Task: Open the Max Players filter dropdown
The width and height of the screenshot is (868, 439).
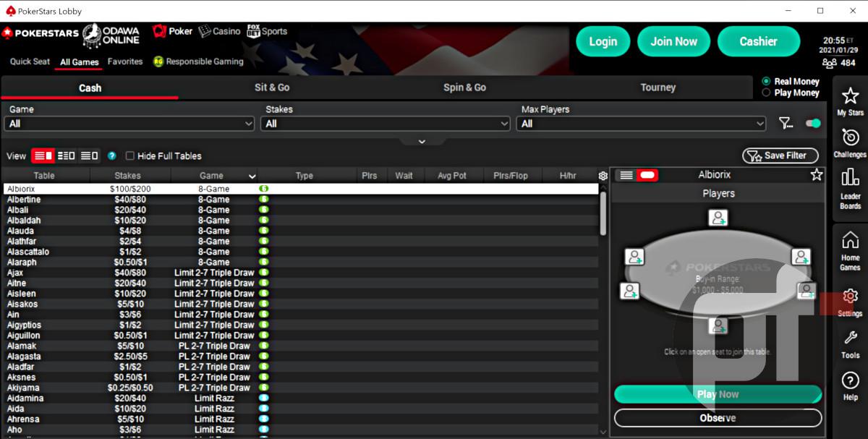Action: 641,124
